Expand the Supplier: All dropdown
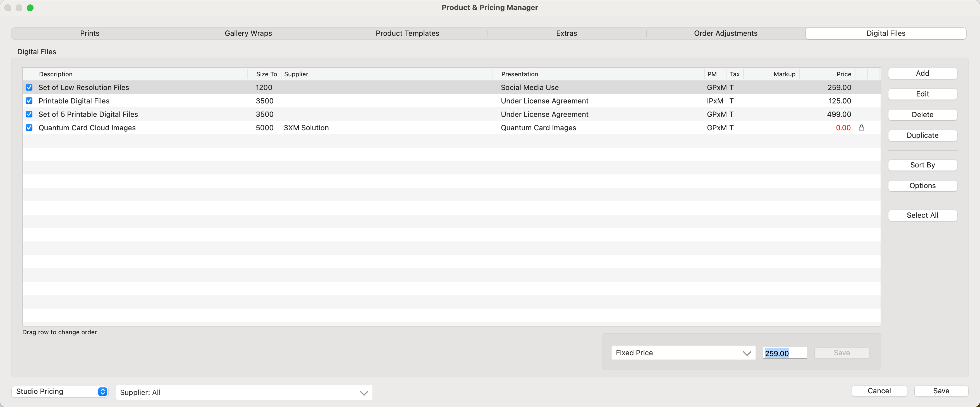 pos(244,392)
